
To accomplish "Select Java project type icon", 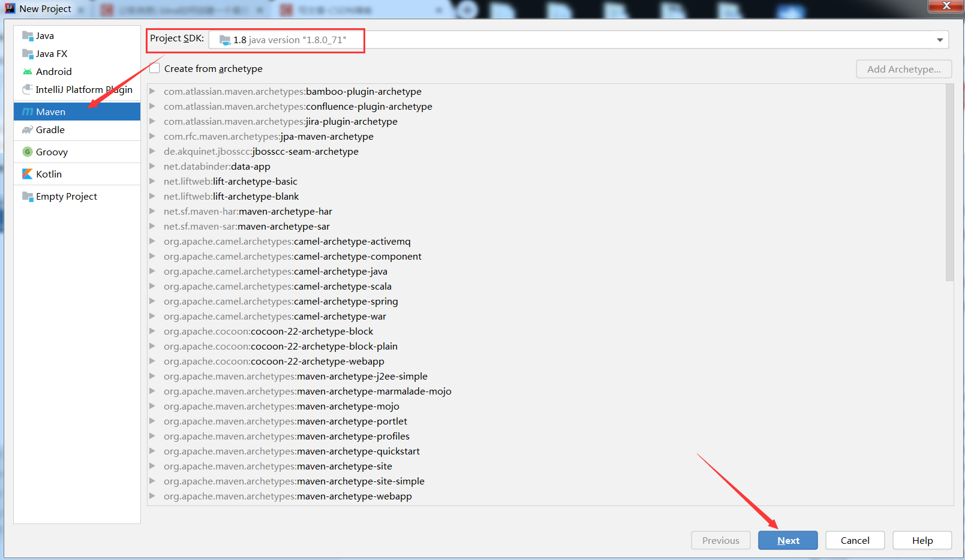I will 28,36.
